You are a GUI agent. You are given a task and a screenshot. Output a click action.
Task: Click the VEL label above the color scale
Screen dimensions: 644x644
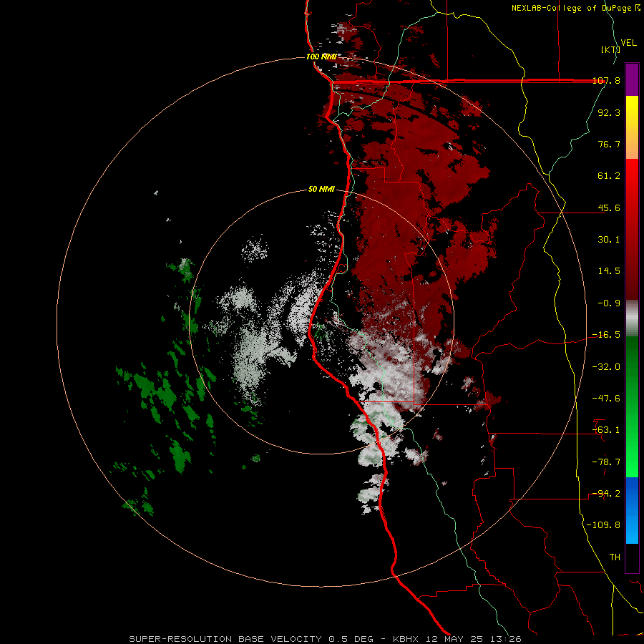click(x=629, y=43)
